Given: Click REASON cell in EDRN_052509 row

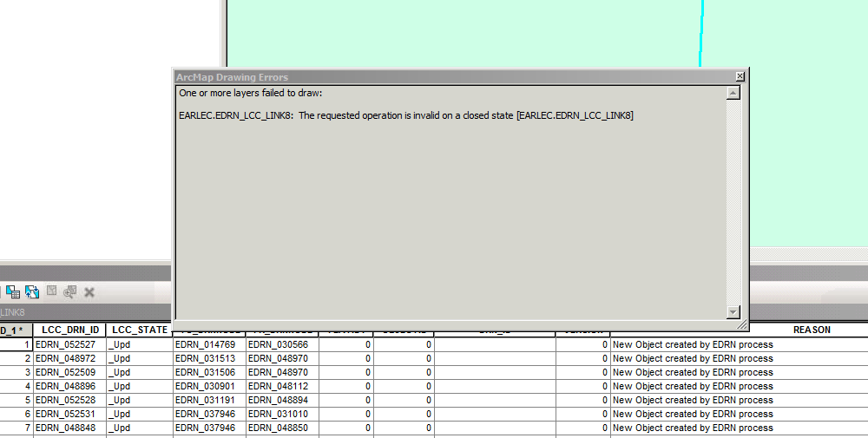Looking at the screenshot, I should pyautogui.click(x=740, y=372).
